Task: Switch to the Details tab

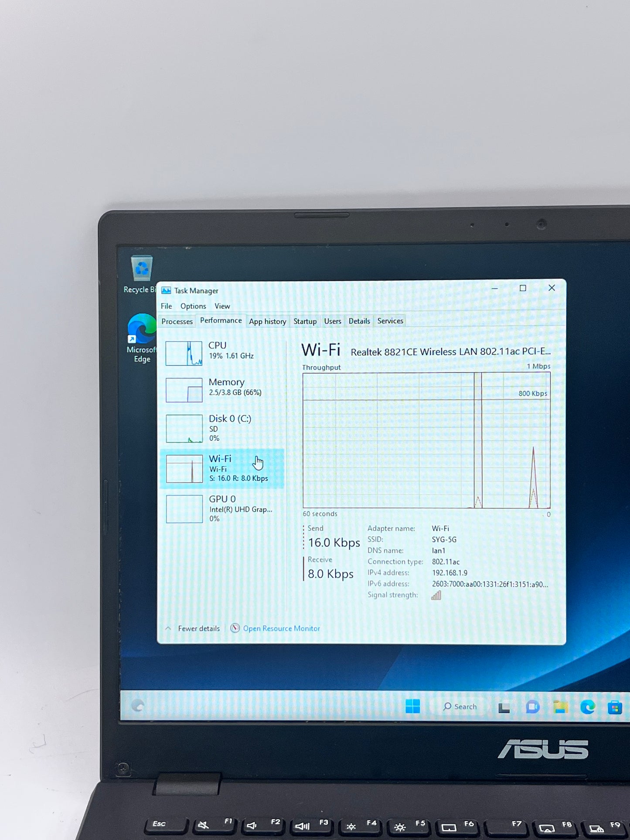Action: pyautogui.click(x=359, y=321)
